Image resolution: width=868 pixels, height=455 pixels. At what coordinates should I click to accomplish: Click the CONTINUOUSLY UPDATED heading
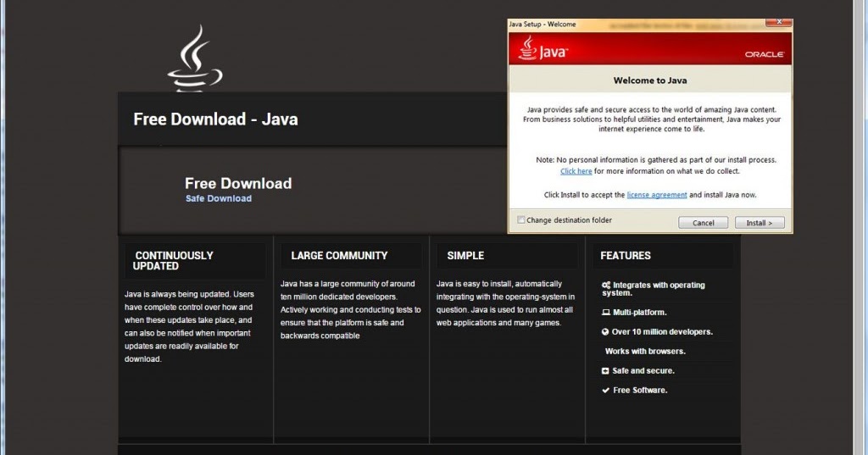[173, 261]
